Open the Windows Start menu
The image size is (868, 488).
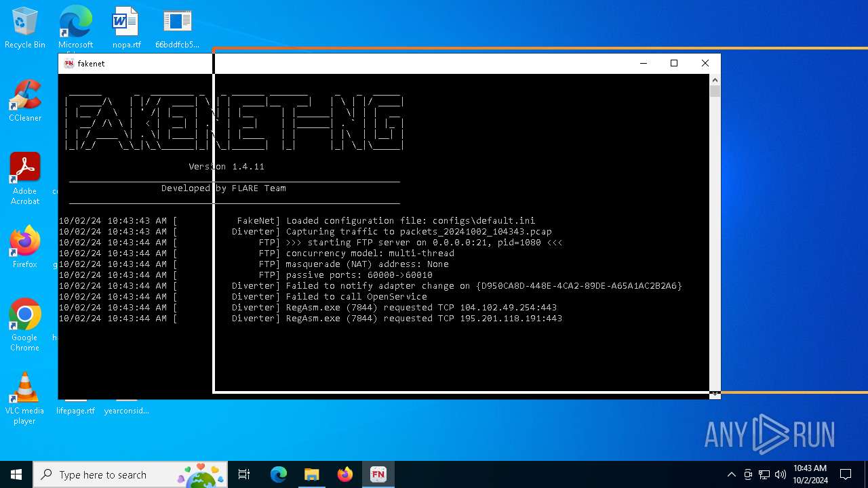16,474
